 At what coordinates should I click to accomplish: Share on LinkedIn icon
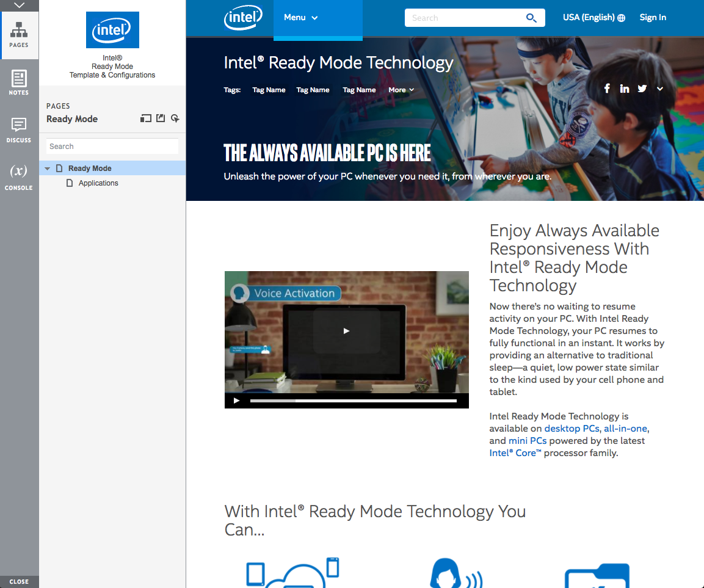[625, 89]
